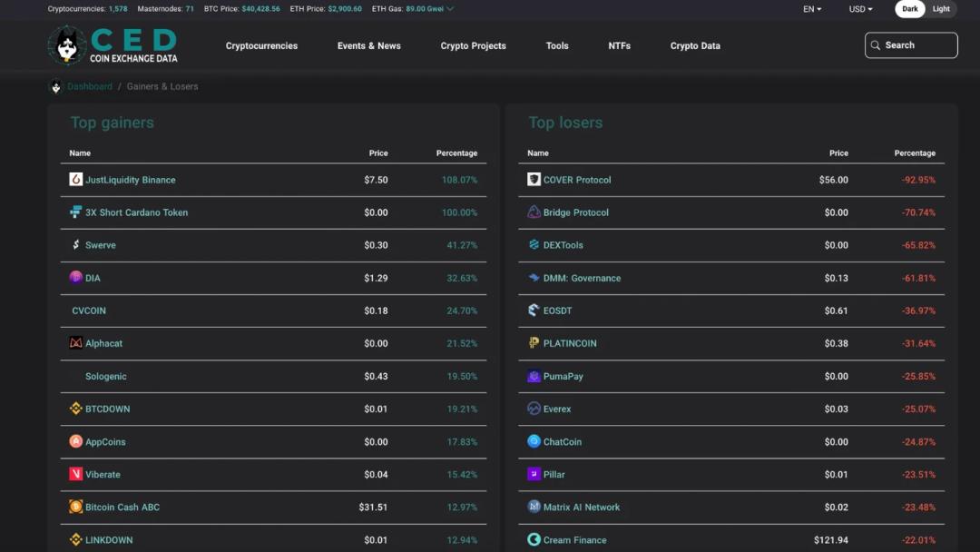Click the Top gainers heading
980x552 pixels.
pos(112,123)
